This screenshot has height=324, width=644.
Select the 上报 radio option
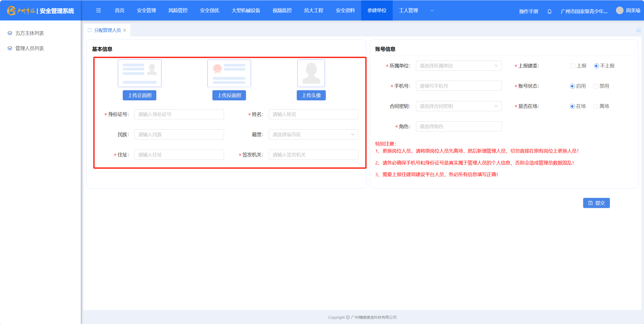573,66
